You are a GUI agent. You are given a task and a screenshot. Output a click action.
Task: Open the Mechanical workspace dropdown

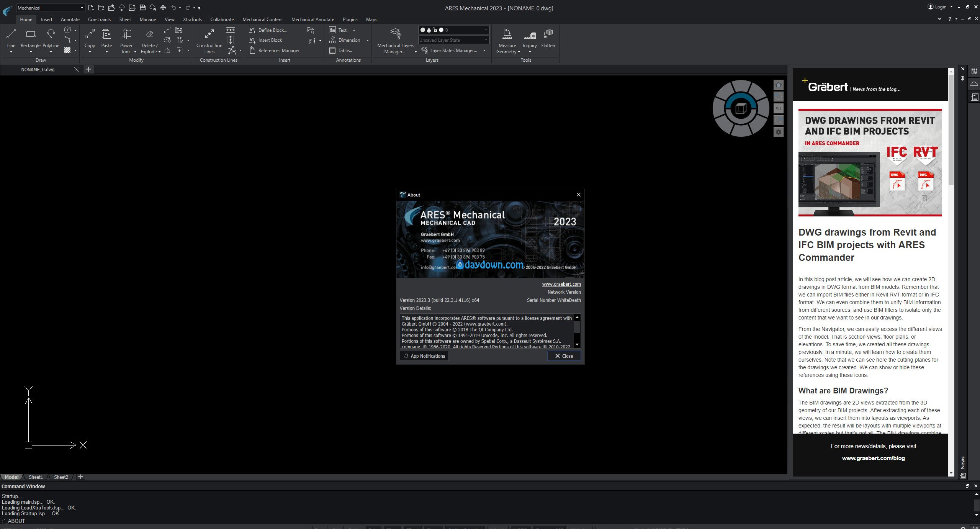pos(50,8)
